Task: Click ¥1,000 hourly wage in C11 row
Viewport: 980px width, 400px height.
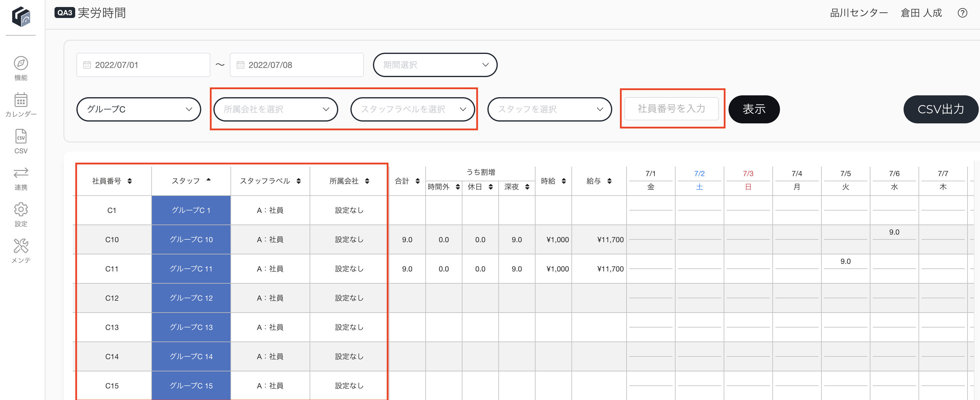Action: tap(557, 269)
